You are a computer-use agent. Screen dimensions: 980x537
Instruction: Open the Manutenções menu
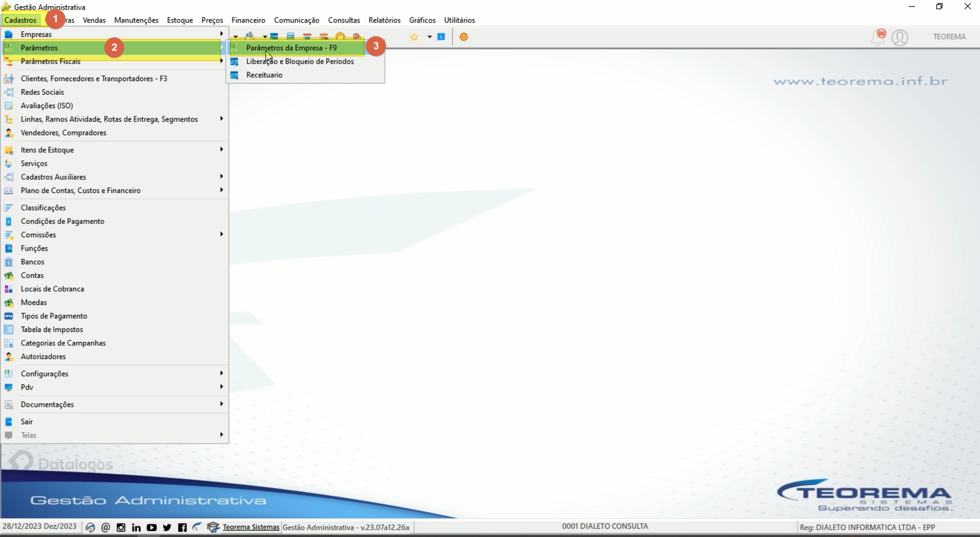(136, 20)
